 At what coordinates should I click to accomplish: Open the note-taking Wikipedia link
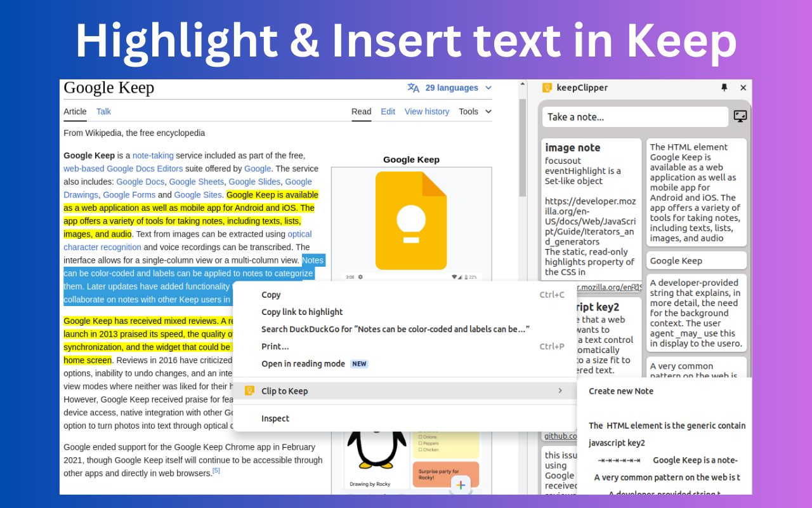click(153, 155)
